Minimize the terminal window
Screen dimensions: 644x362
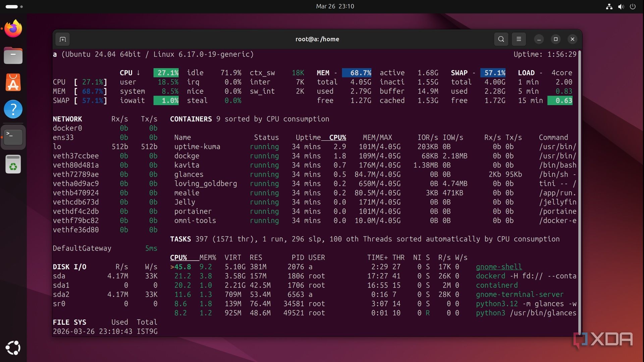coord(539,39)
